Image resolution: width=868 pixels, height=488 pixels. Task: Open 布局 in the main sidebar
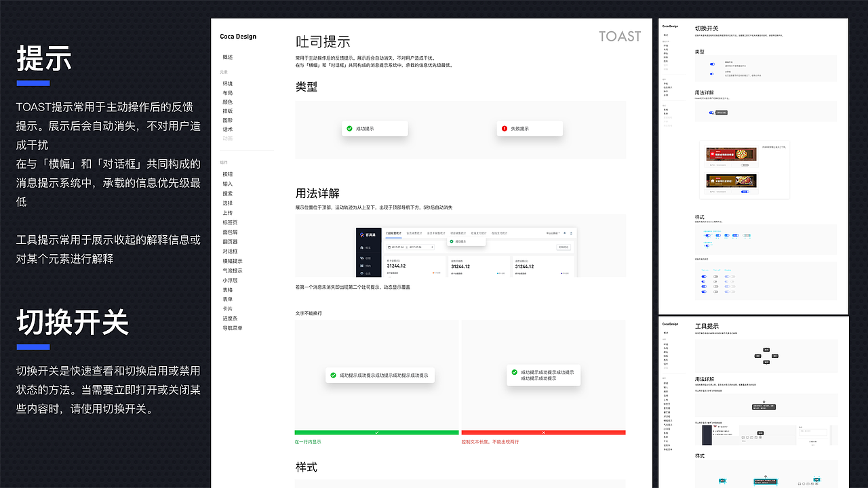(x=227, y=93)
